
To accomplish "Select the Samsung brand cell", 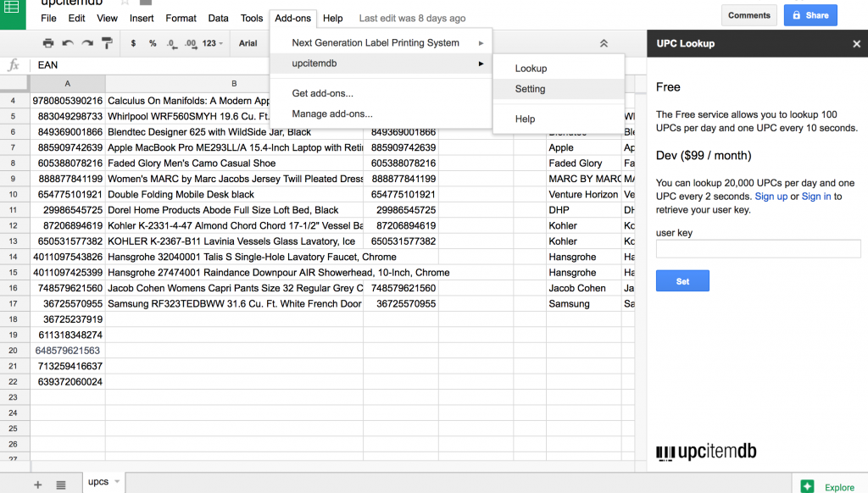I will pos(583,304).
